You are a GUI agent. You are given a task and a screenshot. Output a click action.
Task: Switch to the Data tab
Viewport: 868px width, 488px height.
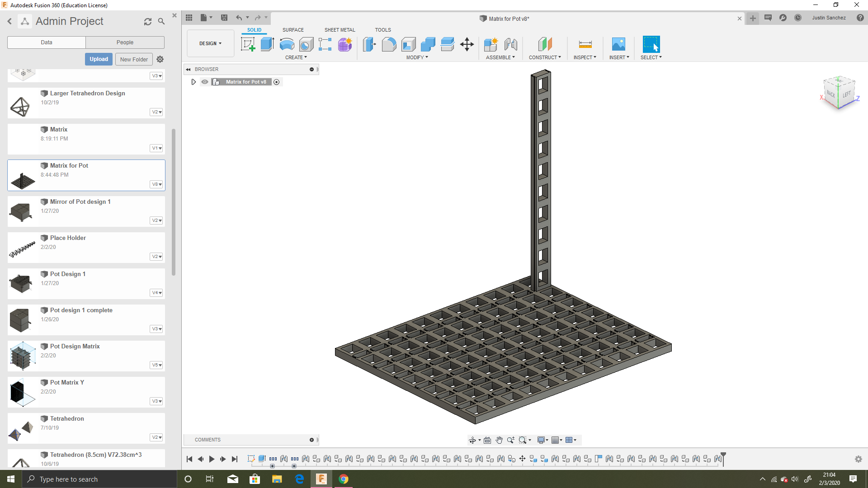click(x=47, y=42)
